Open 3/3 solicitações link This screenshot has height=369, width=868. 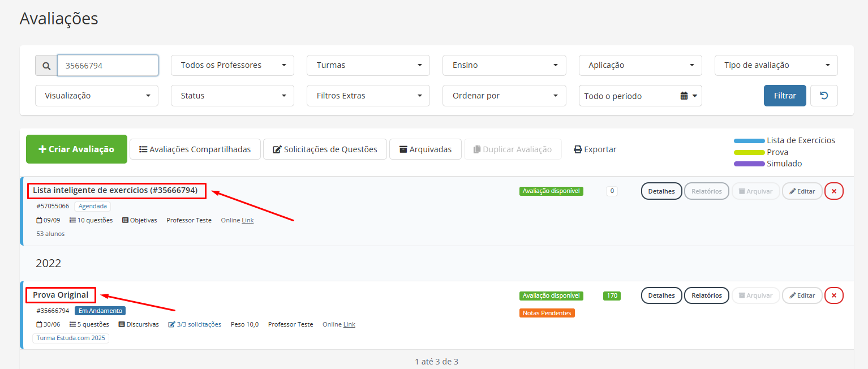pyautogui.click(x=195, y=324)
